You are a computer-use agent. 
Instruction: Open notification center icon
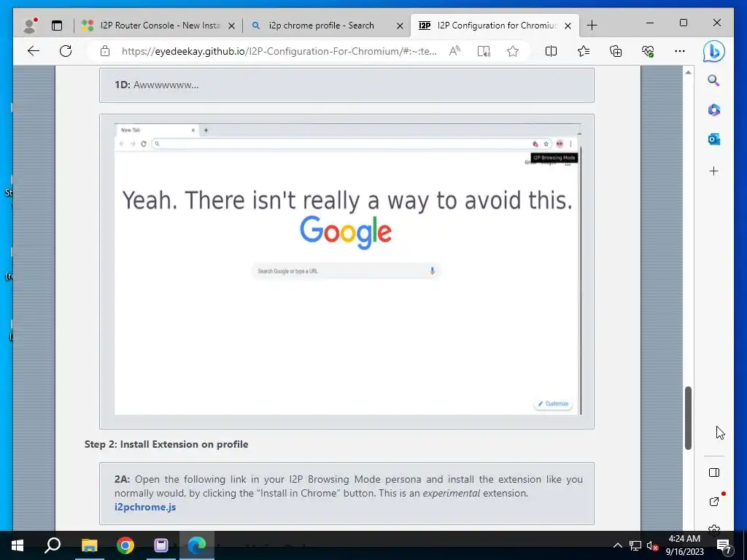tap(724, 545)
